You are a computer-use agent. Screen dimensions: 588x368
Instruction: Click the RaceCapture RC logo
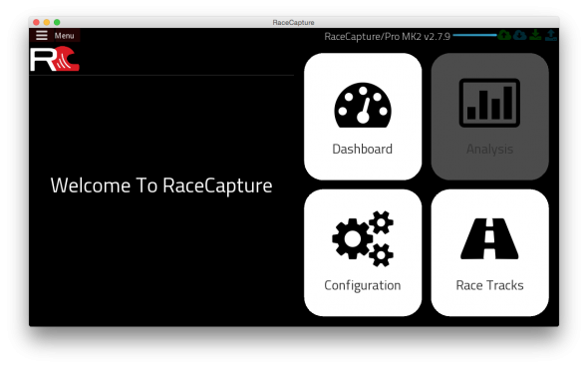(55, 59)
